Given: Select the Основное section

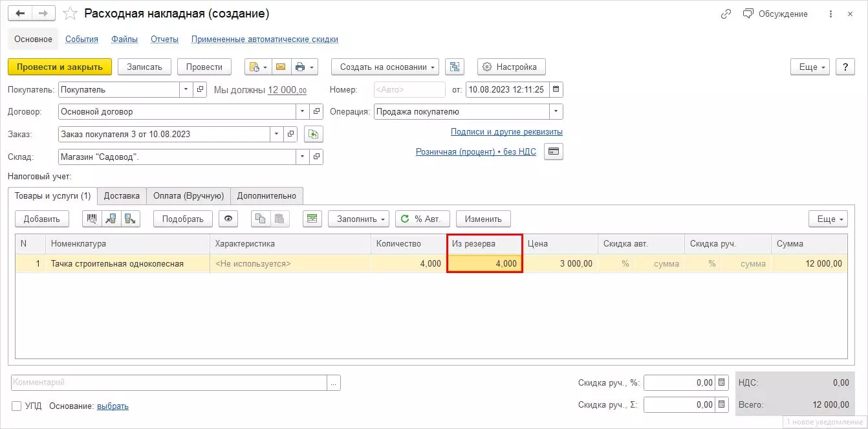Looking at the screenshot, I should pos(33,39).
